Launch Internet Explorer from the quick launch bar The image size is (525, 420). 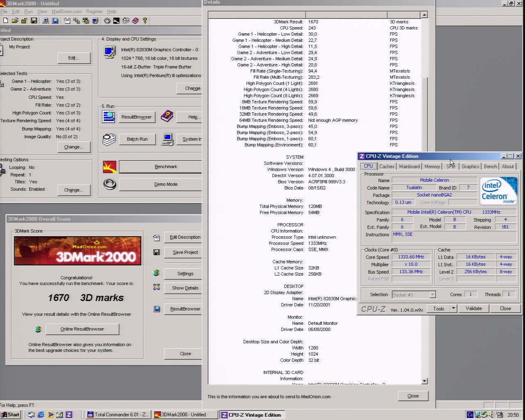tap(41, 415)
